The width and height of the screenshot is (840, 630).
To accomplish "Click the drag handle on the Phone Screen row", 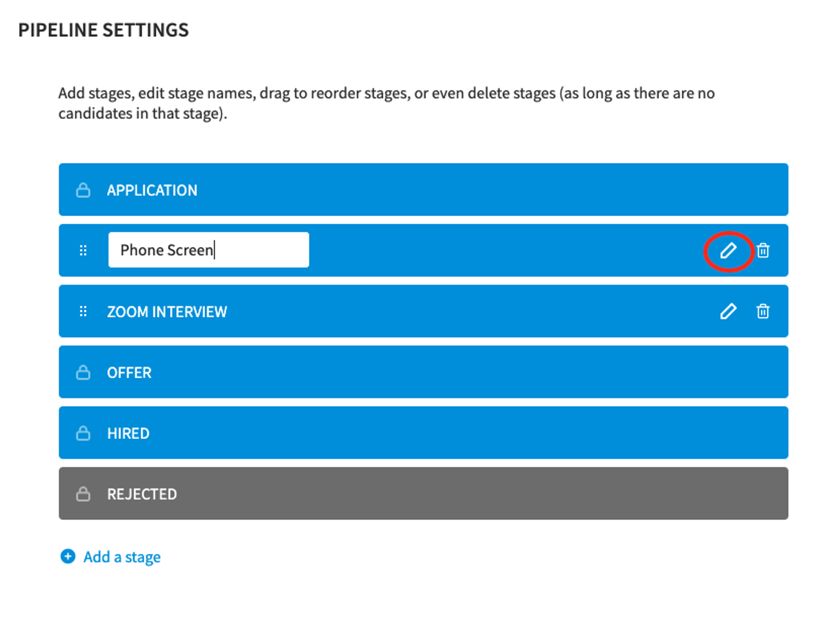I will coord(83,250).
